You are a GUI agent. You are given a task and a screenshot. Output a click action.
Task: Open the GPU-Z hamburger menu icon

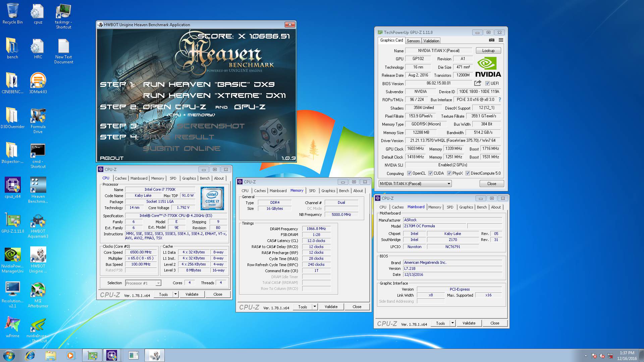click(501, 40)
